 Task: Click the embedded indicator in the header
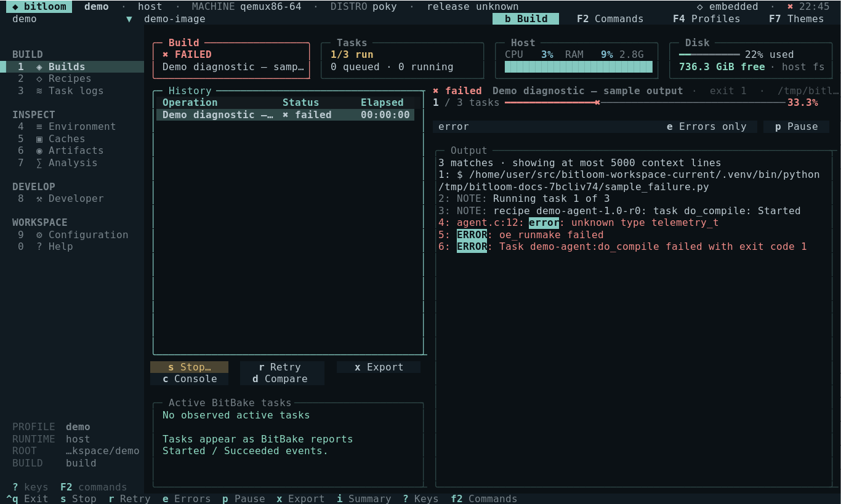(727, 7)
